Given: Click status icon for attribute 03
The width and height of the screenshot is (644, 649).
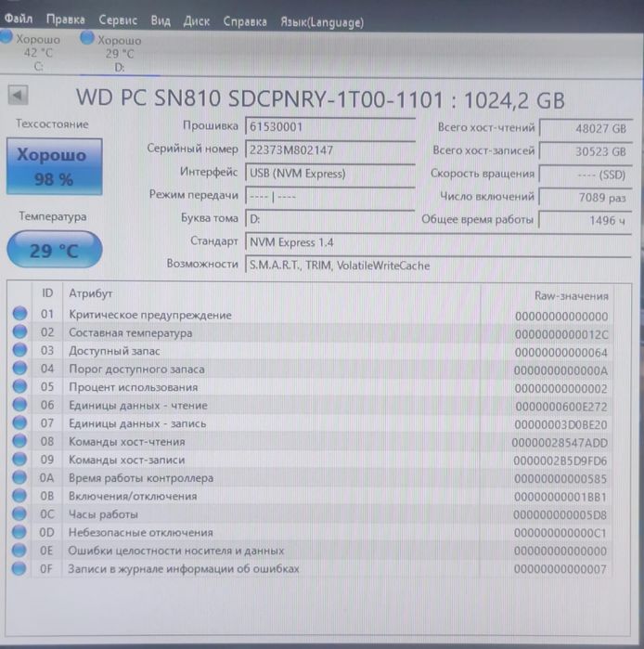Looking at the screenshot, I should click(x=19, y=350).
